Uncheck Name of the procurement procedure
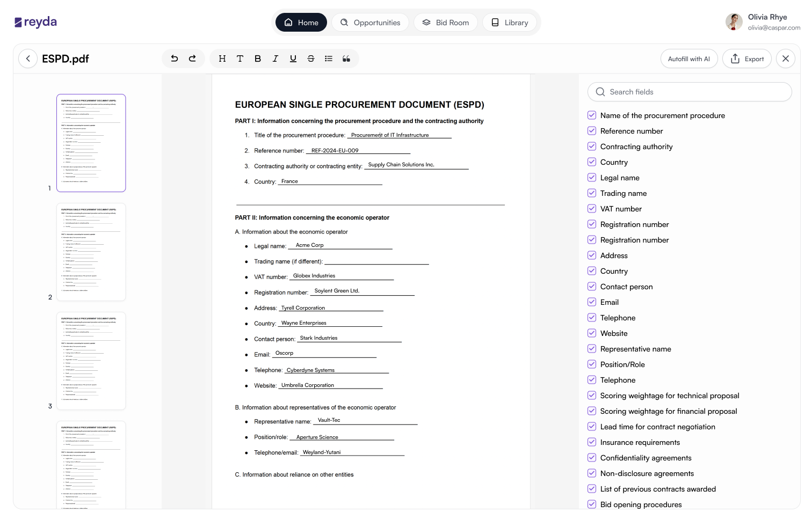812x527 pixels. tap(592, 115)
